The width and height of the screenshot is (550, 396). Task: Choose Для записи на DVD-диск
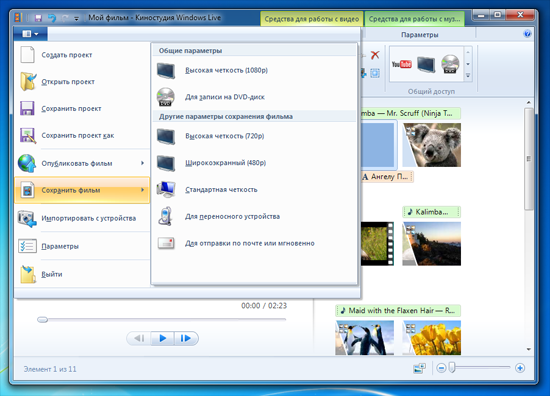(x=255, y=97)
